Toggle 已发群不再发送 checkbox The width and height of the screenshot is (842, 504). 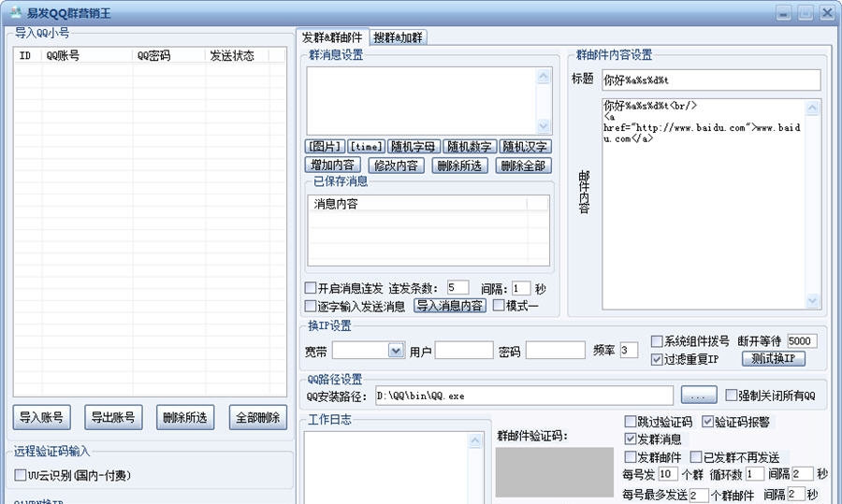(x=696, y=456)
